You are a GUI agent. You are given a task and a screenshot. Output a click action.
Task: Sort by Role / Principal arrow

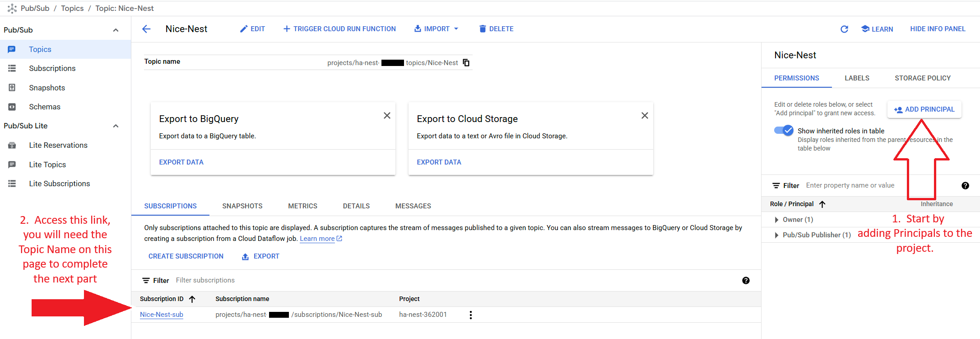[x=822, y=204]
